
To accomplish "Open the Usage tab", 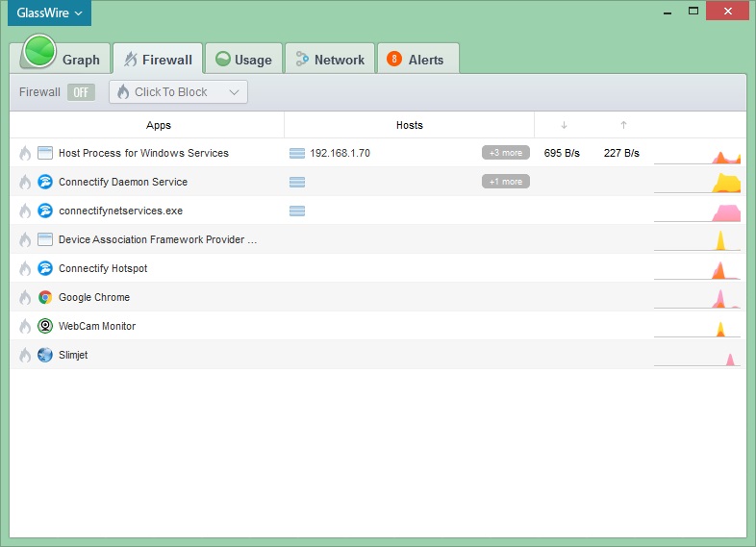I will click(243, 59).
